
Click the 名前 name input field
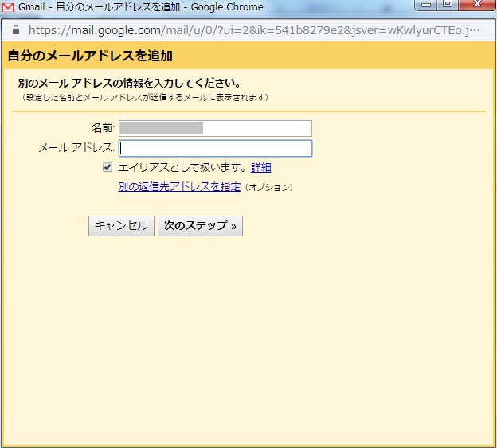tap(215, 129)
